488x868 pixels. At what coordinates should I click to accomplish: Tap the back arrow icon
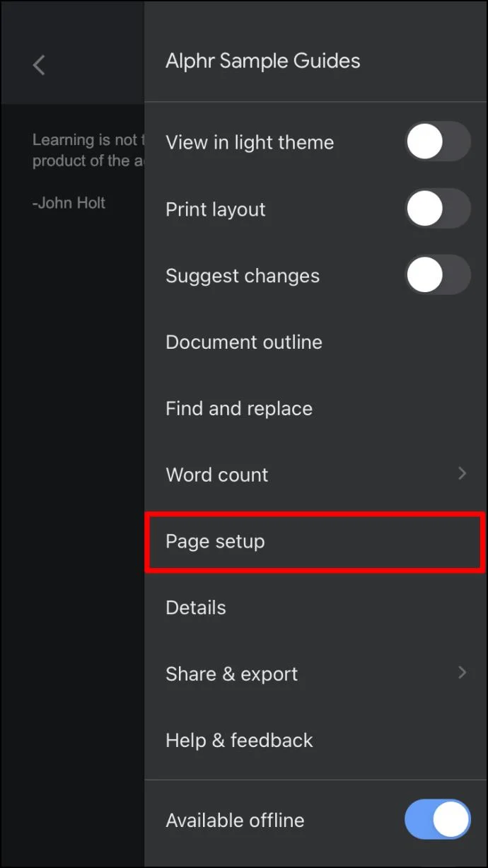39,66
